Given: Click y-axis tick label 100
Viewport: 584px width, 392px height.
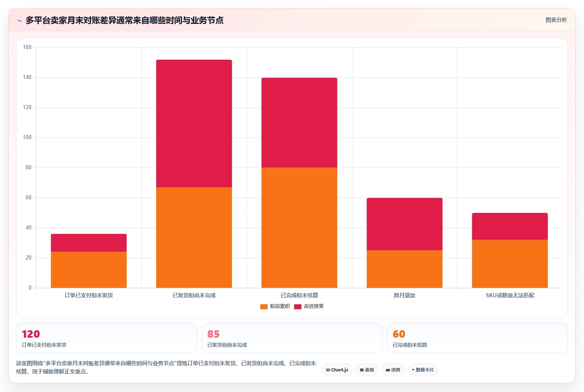Looking at the screenshot, I should (27, 138).
